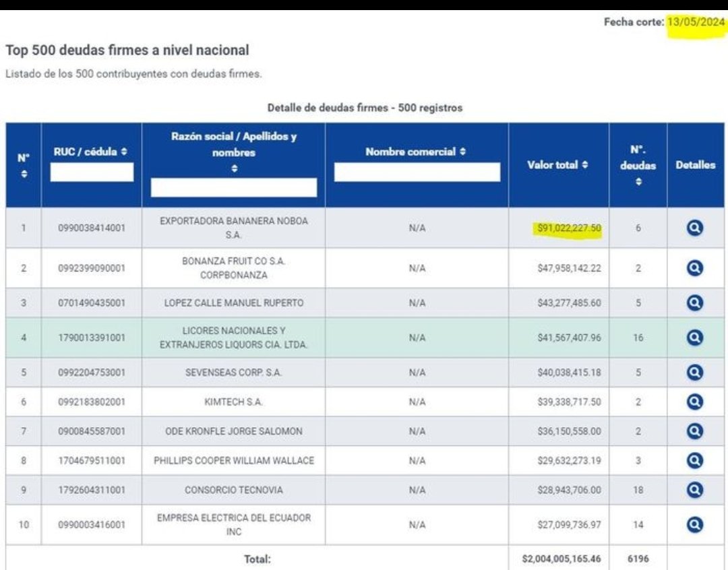Click the Razón social filter input

[x=234, y=188]
